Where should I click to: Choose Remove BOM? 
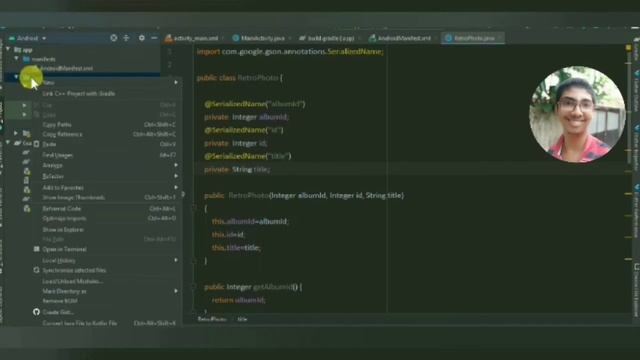coord(107,301)
